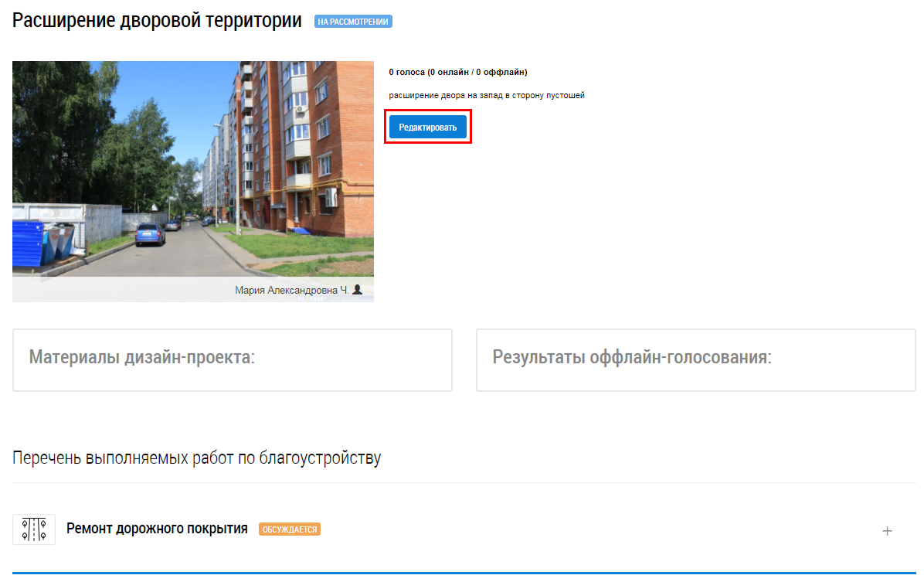Click the vote count text 0 голоса
The image size is (924, 582).
pyautogui.click(x=457, y=72)
